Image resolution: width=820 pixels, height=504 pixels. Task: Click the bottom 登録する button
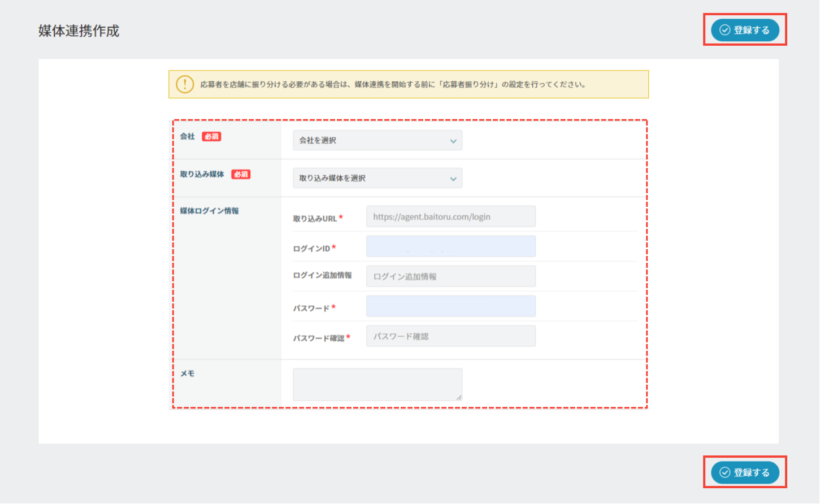click(745, 472)
